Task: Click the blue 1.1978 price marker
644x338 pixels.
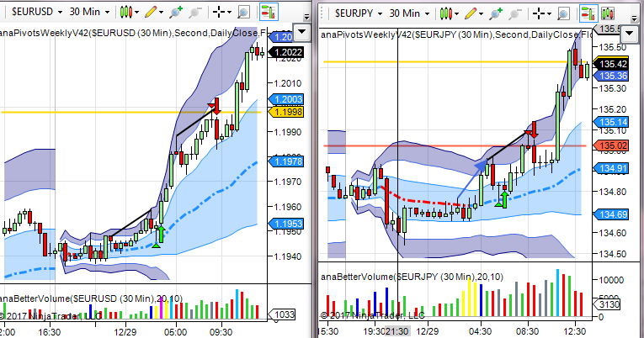Action: tap(286, 161)
